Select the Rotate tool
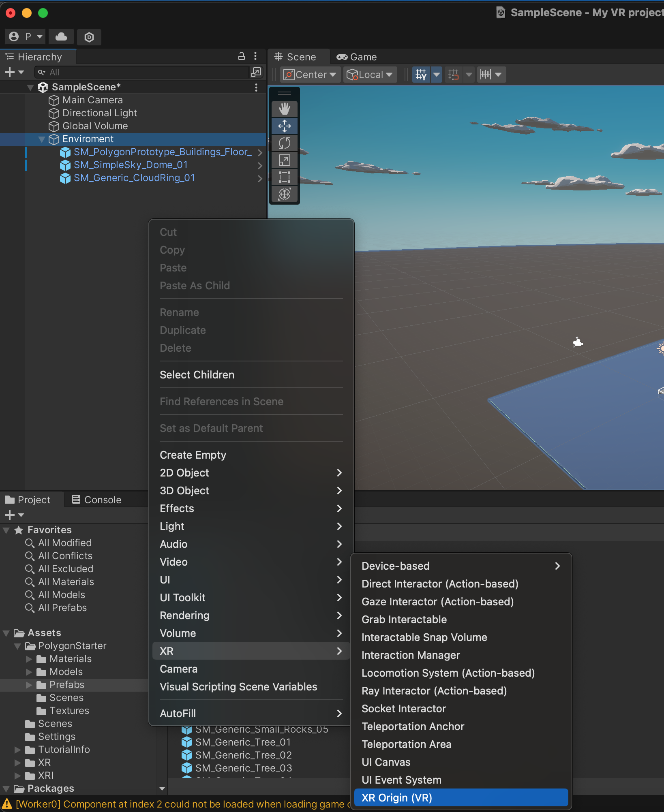Screen dimensions: 664x812 pyautogui.click(x=285, y=143)
